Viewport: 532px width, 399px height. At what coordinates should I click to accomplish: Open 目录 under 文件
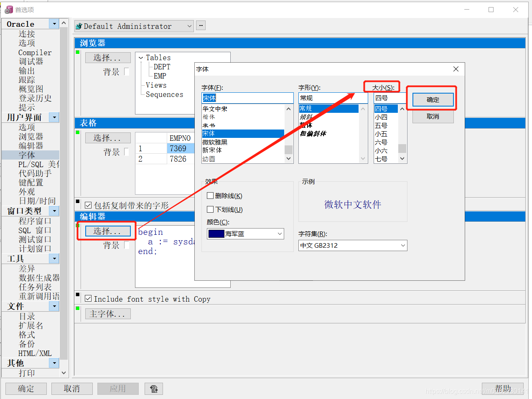(27, 316)
